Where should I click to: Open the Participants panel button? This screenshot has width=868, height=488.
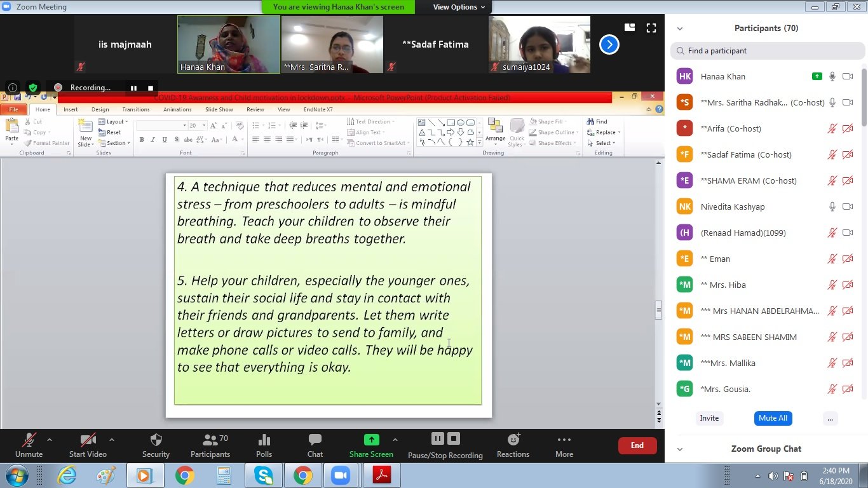click(210, 445)
